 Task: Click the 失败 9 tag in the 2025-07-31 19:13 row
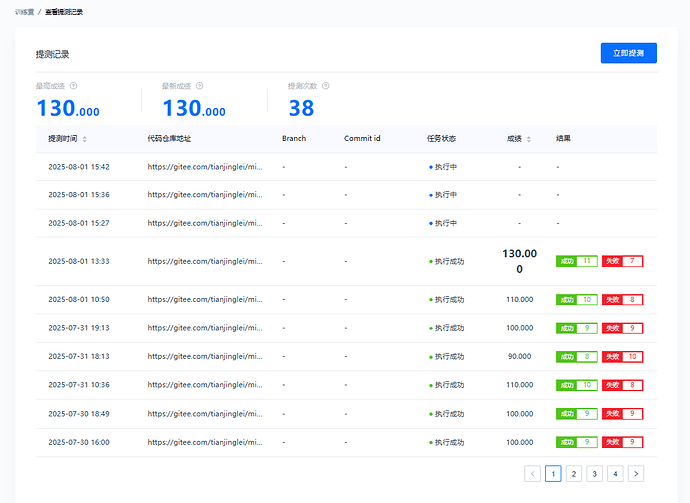[x=622, y=328]
